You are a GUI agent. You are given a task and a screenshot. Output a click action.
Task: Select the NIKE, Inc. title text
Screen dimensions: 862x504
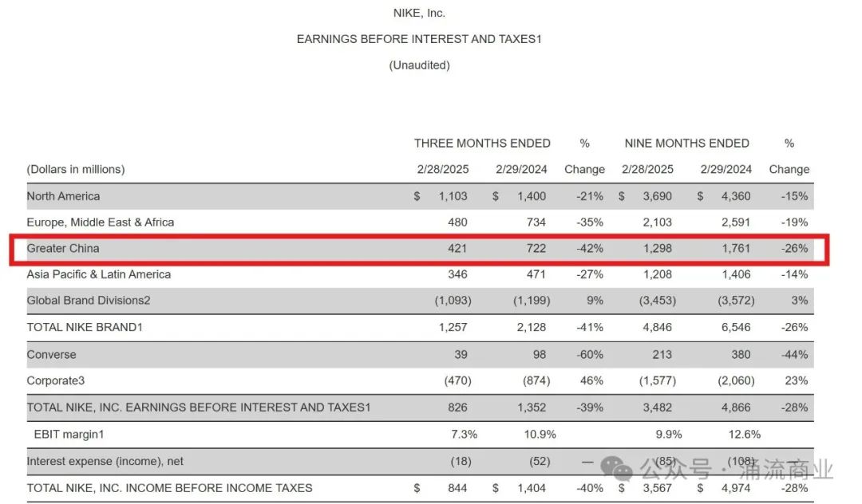click(x=419, y=13)
